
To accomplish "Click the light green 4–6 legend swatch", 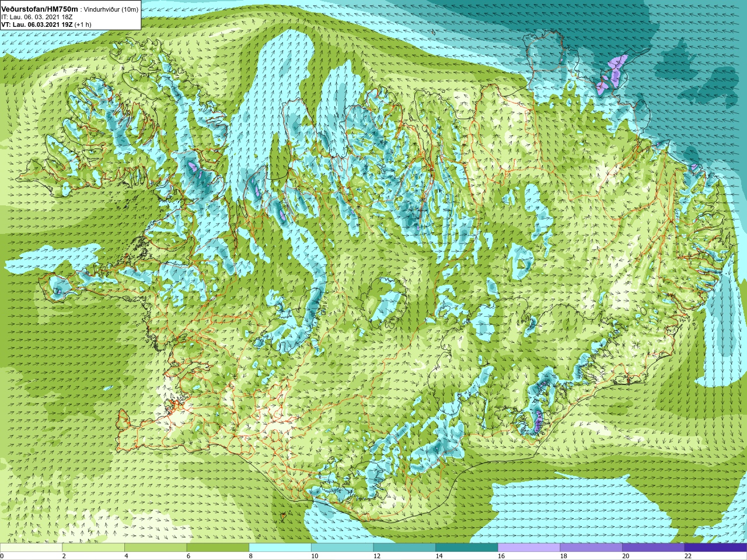I will [155, 548].
